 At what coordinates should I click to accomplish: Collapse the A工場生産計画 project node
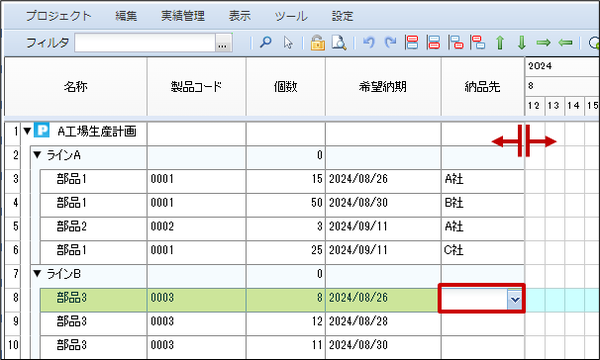(x=27, y=131)
